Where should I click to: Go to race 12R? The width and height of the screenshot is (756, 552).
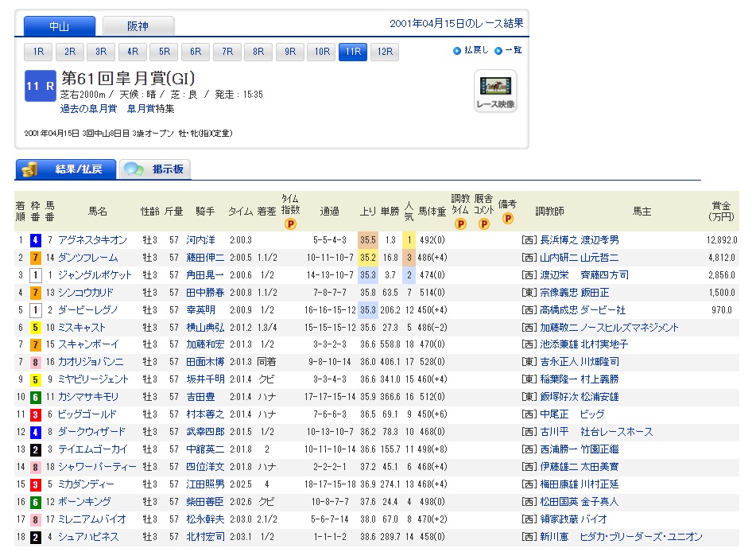click(x=385, y=52)
